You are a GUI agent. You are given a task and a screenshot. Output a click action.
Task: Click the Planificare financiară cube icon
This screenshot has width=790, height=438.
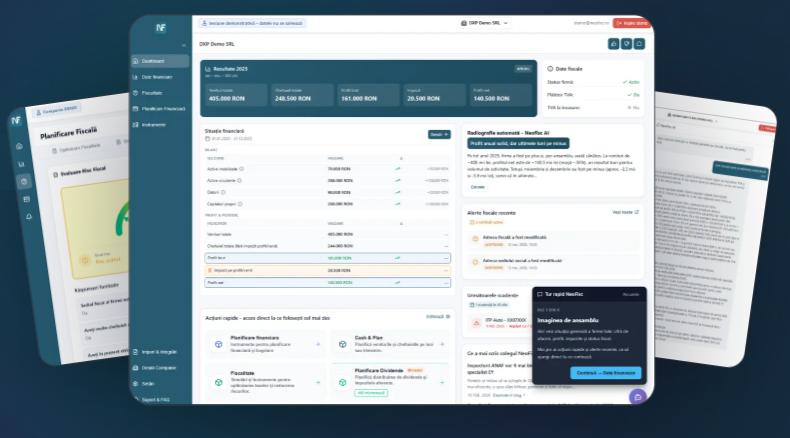219,344
